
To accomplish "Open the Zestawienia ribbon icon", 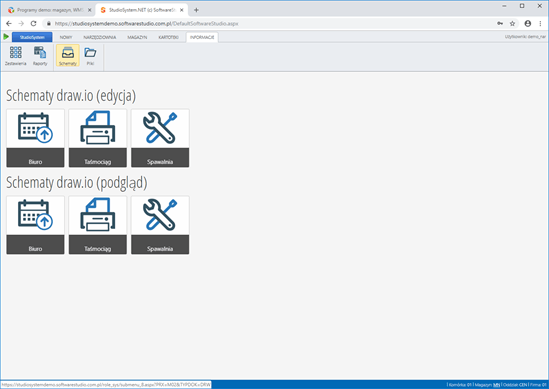I will [15, 56].
